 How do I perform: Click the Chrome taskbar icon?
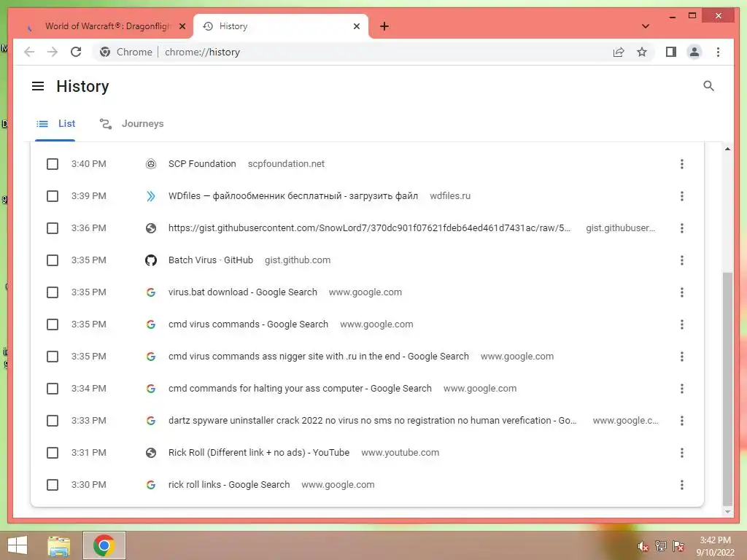[104, 545]
